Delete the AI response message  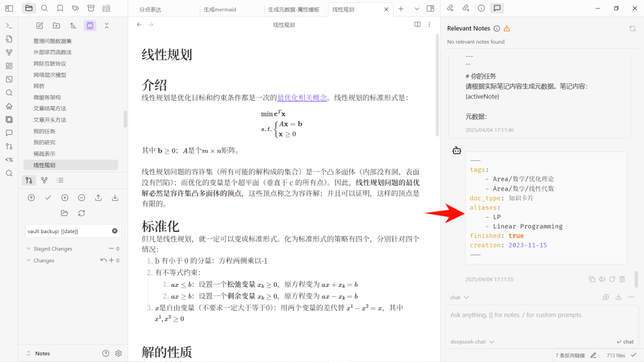point(622,279)
